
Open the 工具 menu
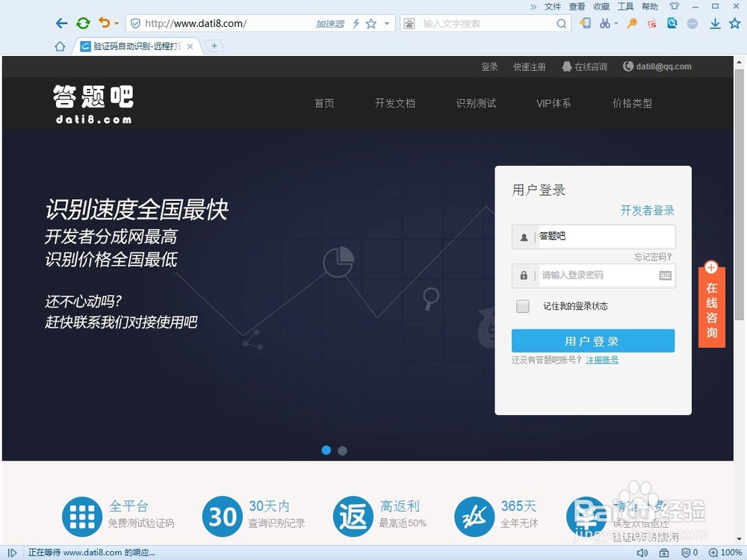point(626,6)
